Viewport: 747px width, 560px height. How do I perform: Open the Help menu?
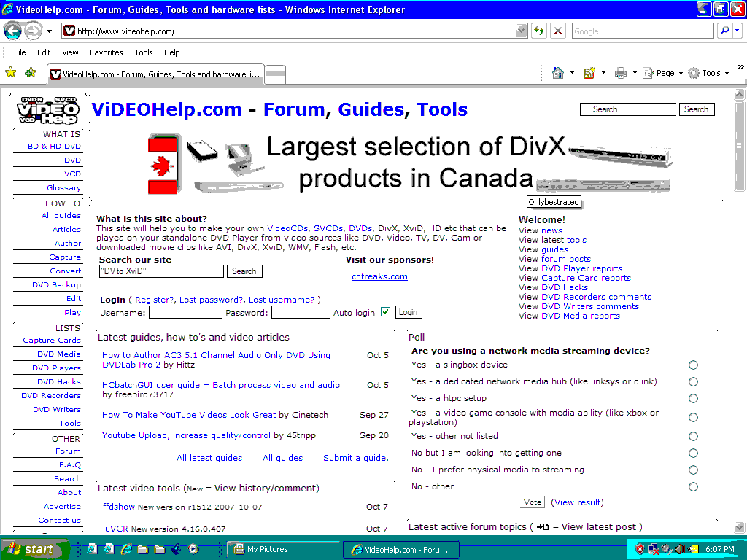[172, 52]
